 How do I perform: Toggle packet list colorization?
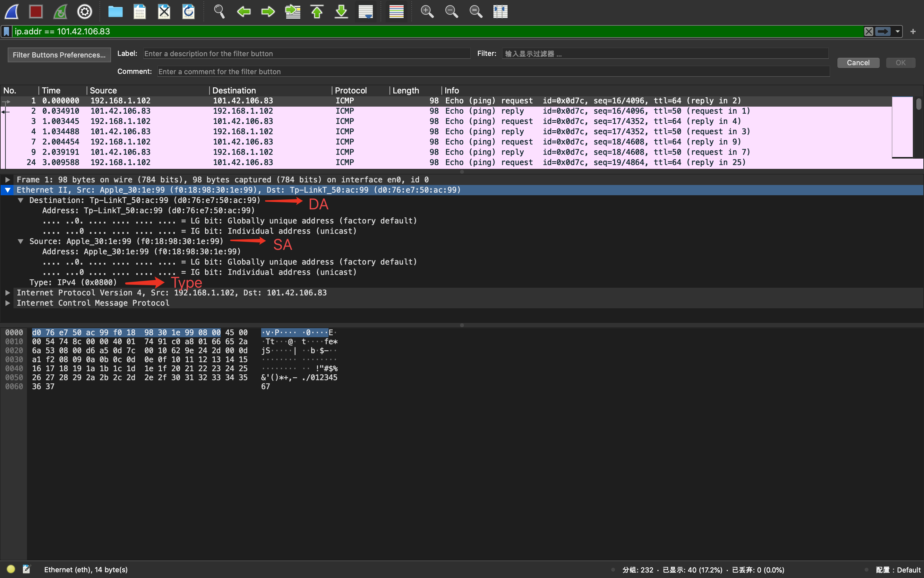coord(396,12)
